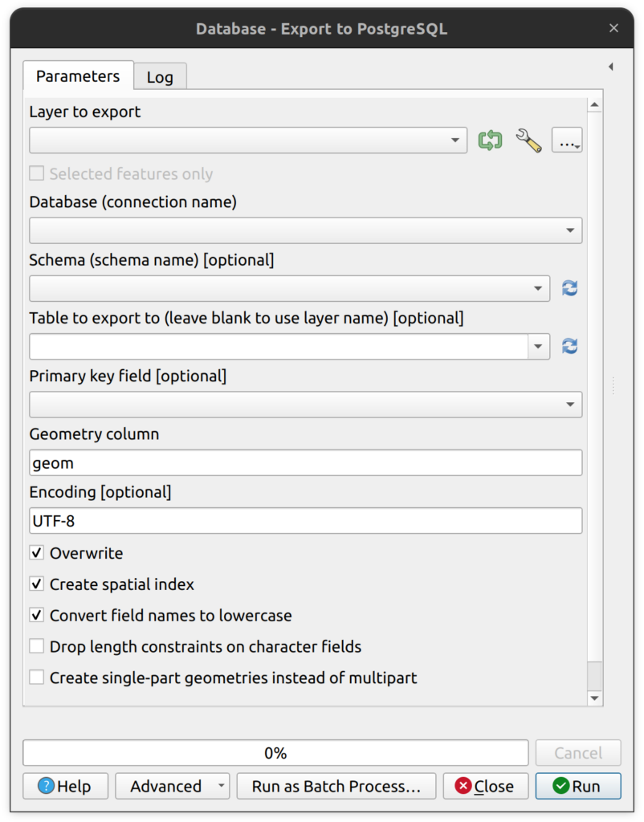Refresh the Schema list

point(570,288)
